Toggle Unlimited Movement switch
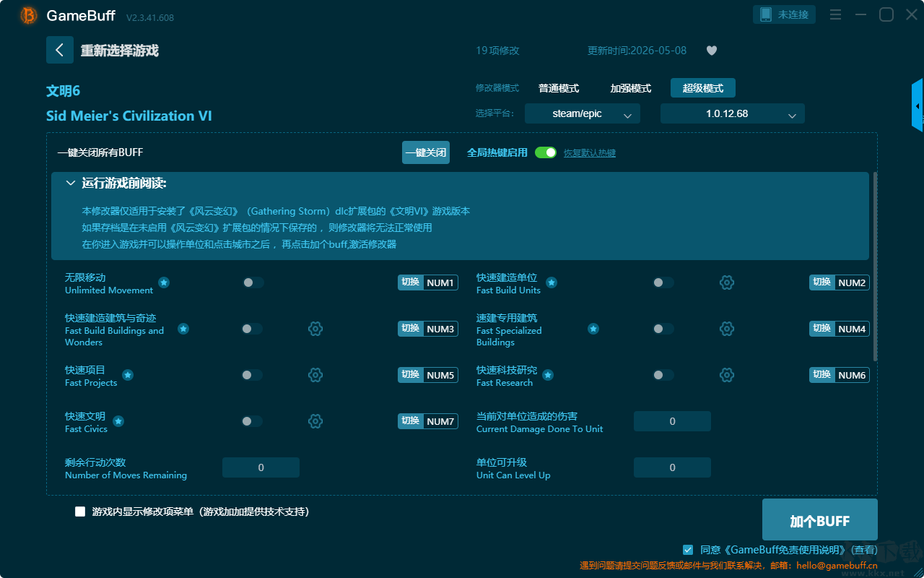Image resolution: width=924 pixels, height=578 pixels. click(253, 282)
